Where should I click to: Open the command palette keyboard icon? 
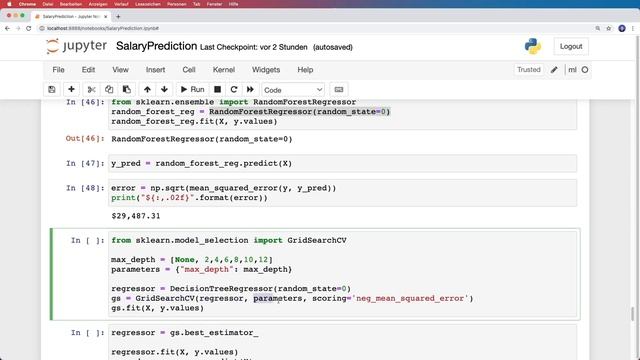pos(339,89)
